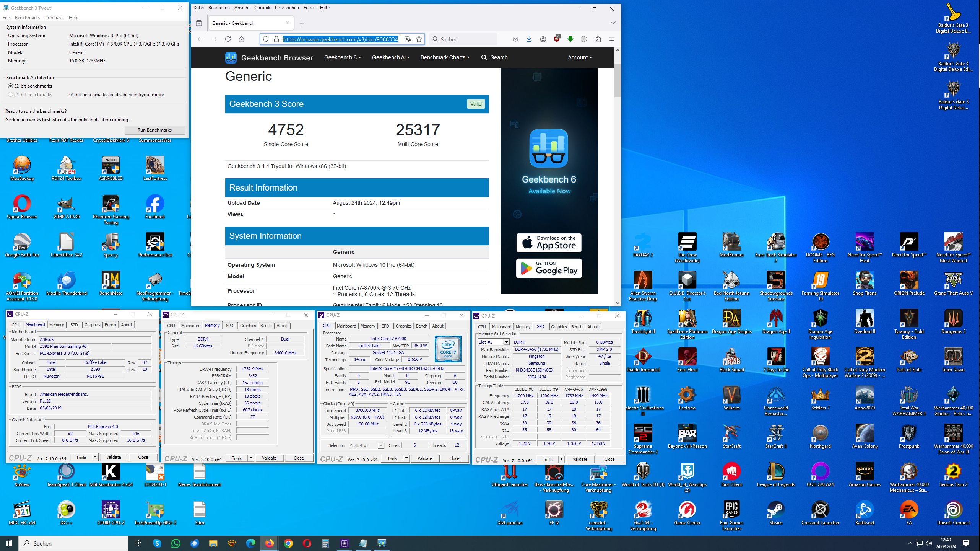Viewport: 980px width, 551px height.
Task: Click Chrome icon in taskbar
Action: (288, 543)
